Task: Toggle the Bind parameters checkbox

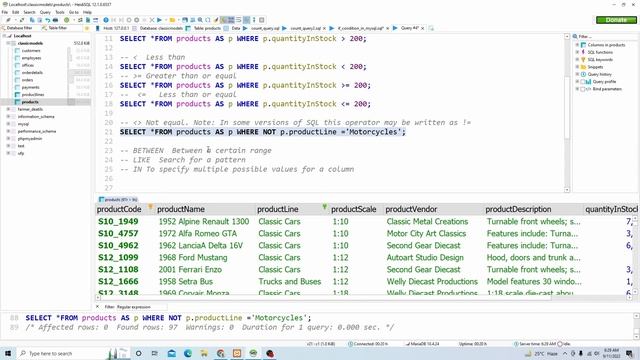Action: [x=583, y=89]
